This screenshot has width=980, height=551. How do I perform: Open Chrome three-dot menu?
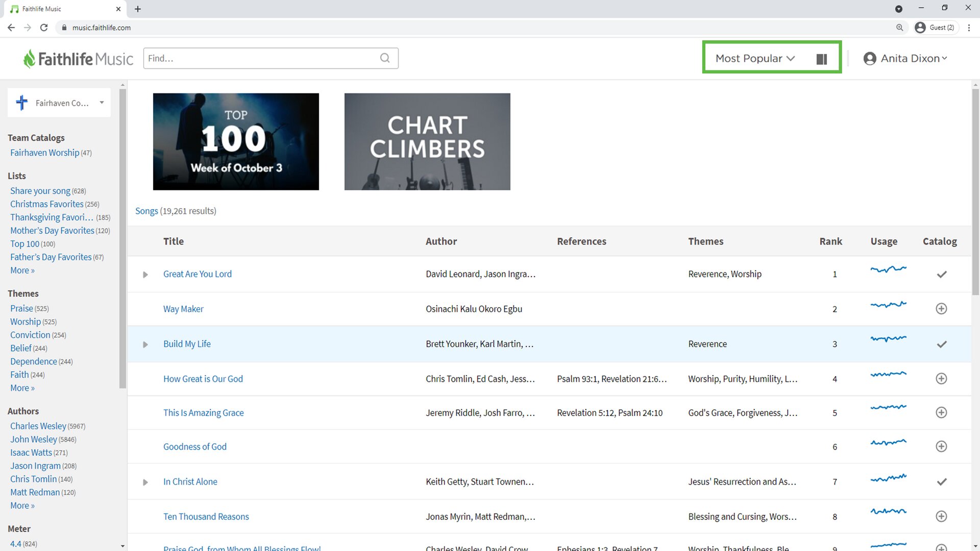coord(969,28)
